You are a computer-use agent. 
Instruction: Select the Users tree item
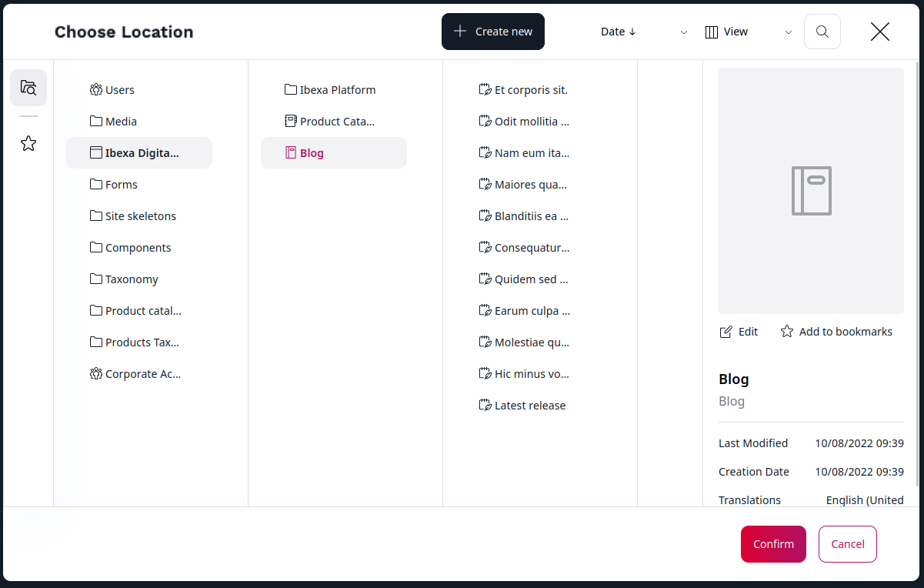119,90
